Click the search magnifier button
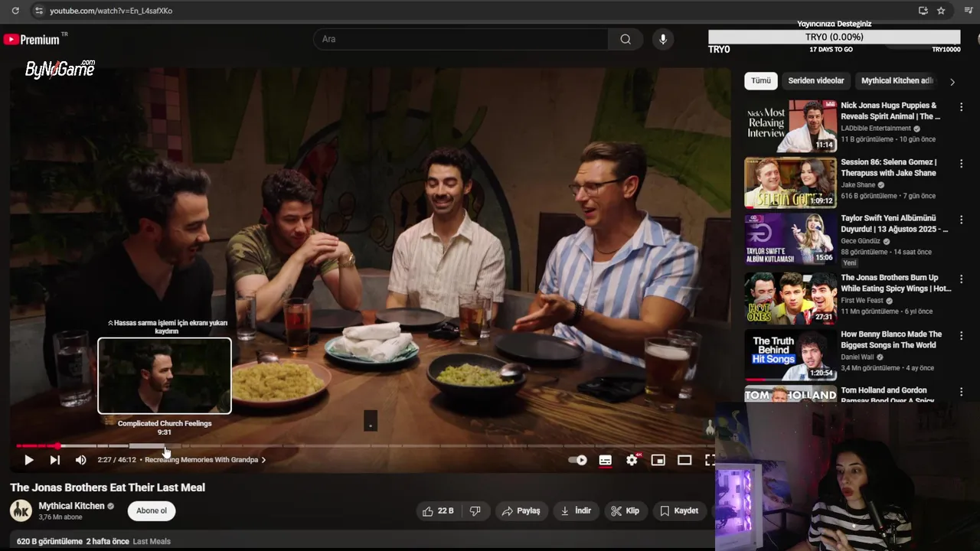 pyautogui.click(x=626, y=39)
